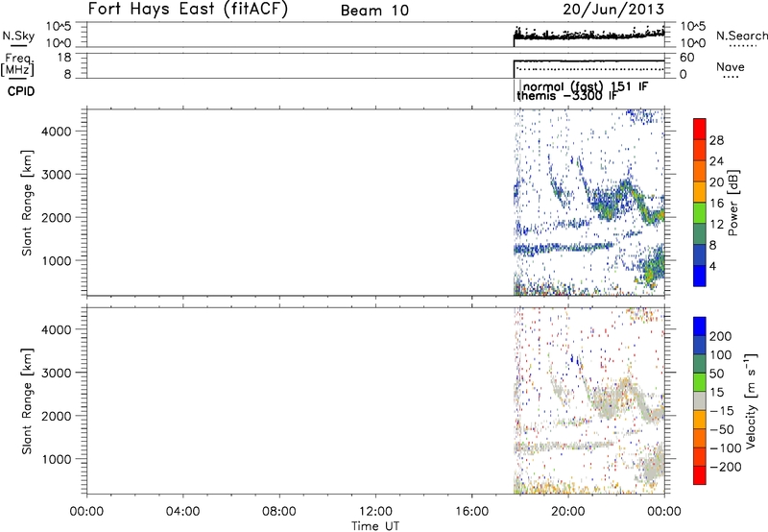Click the '18' frequency axis tick
The width and height of the screenshot is (768, 532).
[x=63, y=58]
